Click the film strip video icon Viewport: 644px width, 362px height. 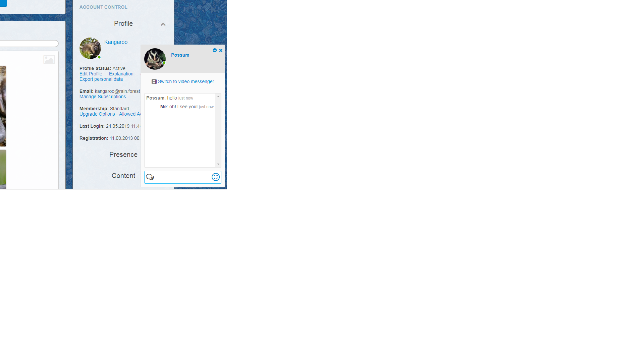[x=154, y=82]
